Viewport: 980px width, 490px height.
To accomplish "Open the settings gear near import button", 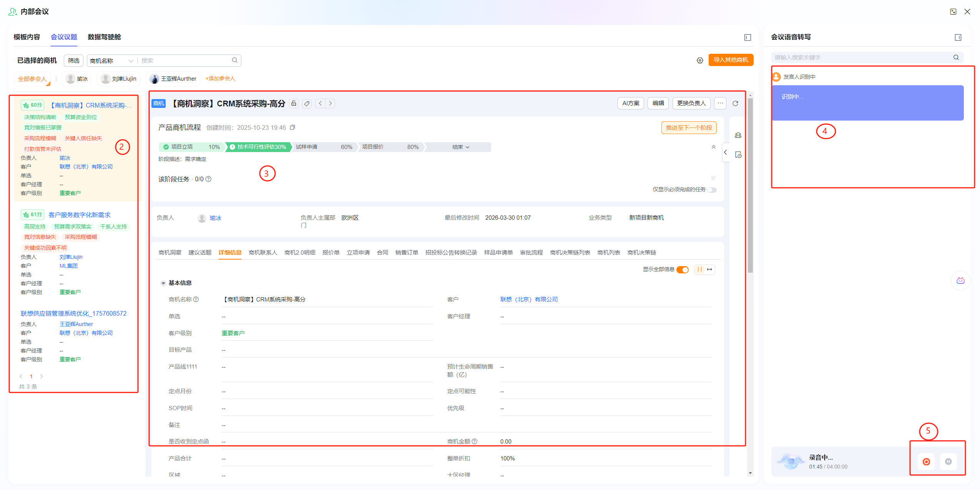I will click(x=700, y=60).
